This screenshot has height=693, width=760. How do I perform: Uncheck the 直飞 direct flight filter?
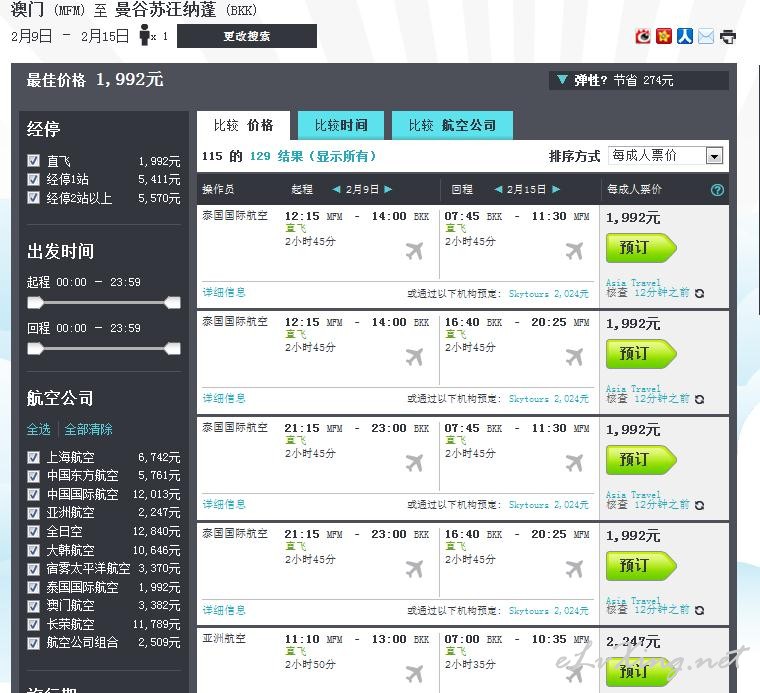pos(33,161)
